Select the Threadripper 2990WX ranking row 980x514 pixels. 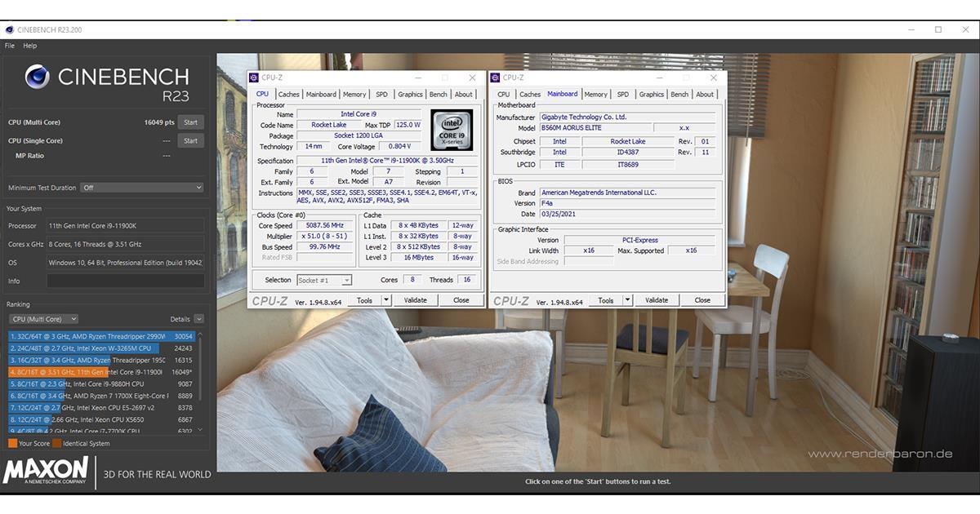(x=101, y=336)
